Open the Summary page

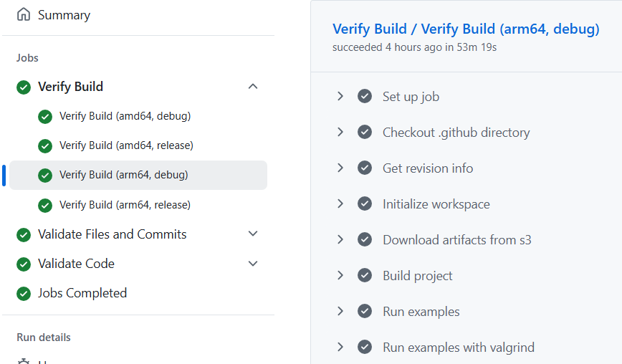64,15
